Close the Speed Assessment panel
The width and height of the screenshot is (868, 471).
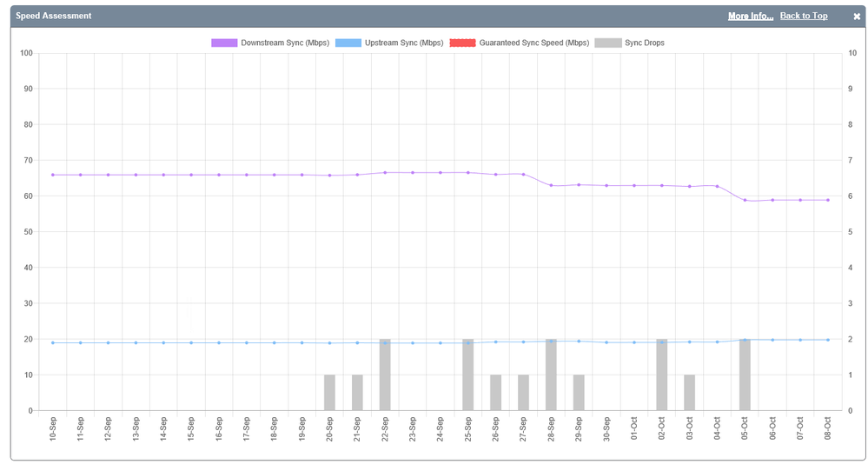[857, 17]
